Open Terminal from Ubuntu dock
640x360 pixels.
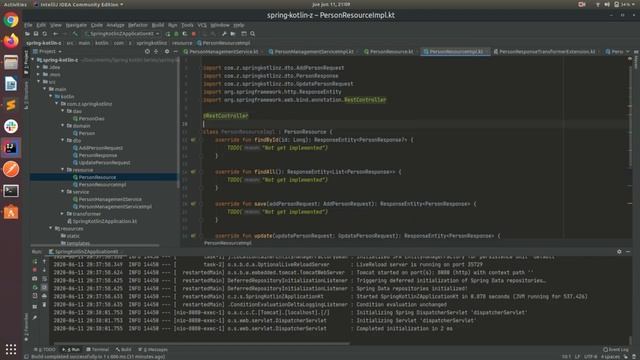(11, 191)
